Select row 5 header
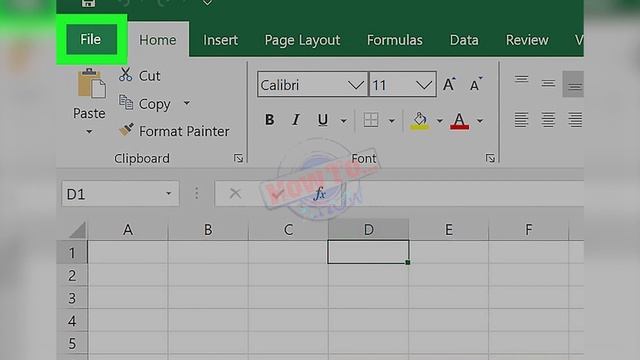Screen dimensions: 640x360 click(x=72, y=343)
